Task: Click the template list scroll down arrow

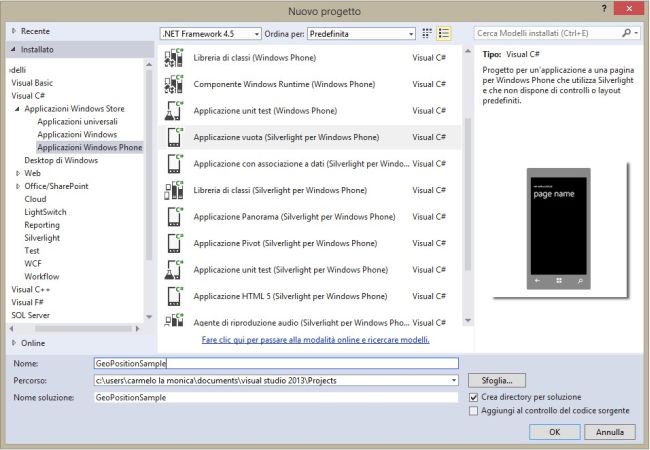Action: [x=468, y=320]
